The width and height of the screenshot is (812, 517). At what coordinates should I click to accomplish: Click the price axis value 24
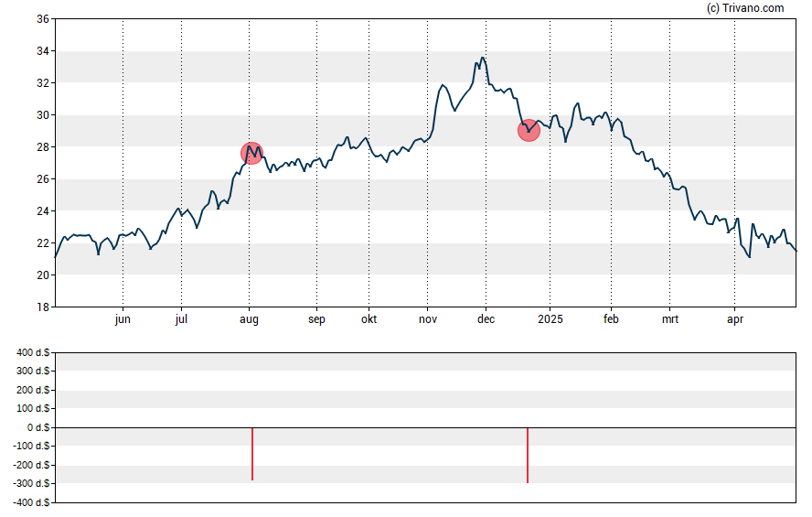tap(43, 210)
